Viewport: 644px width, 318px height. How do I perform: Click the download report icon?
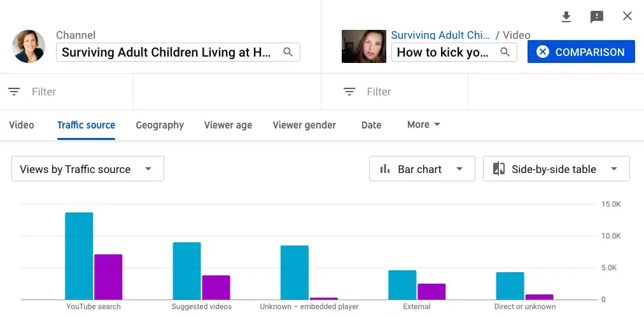click(566, 17)
